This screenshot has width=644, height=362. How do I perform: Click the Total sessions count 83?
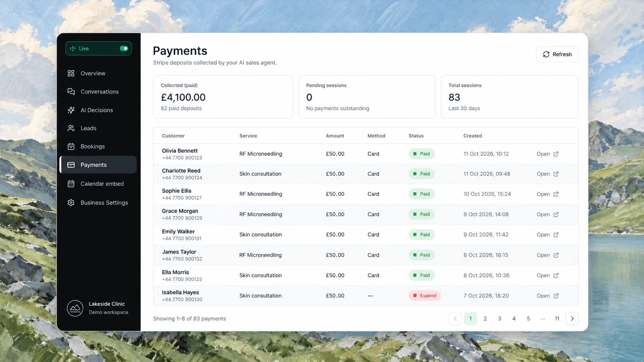tap(454, 97)
